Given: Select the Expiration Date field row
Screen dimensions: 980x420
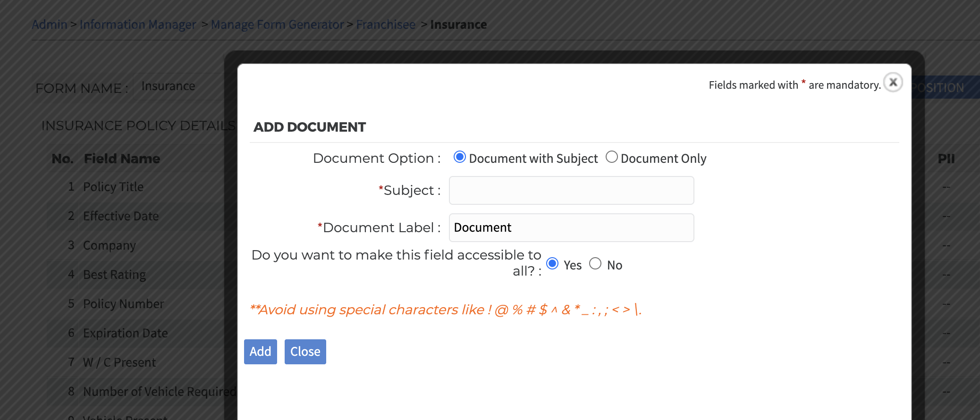Looking at the screenshot, I should (x=126, y=333).
